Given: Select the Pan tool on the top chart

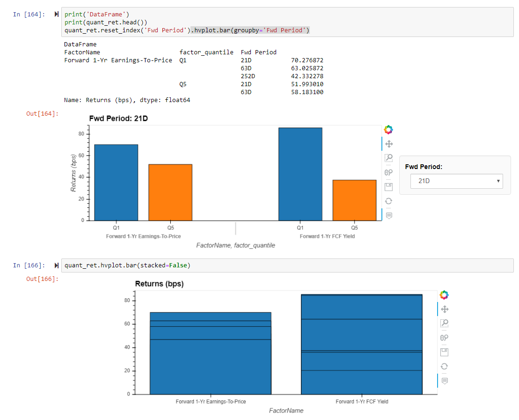Looking at the screenshot, I should tap(389, 144).
